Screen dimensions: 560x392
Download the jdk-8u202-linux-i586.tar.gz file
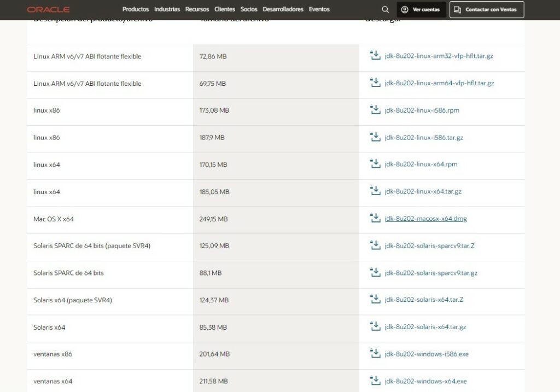point(424,137)
